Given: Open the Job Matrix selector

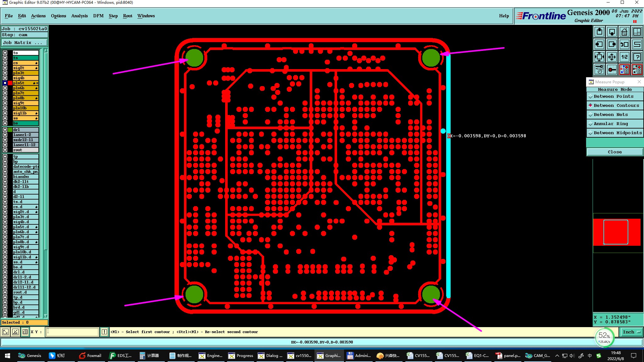Looking at the screenshot, I should 25,43.
